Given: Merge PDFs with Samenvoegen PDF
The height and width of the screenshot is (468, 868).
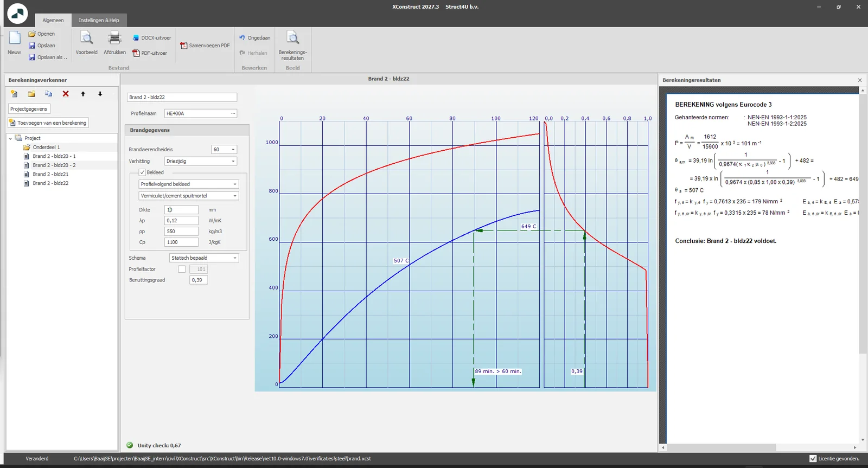Looking at the screenshot, I should (205, 46).
